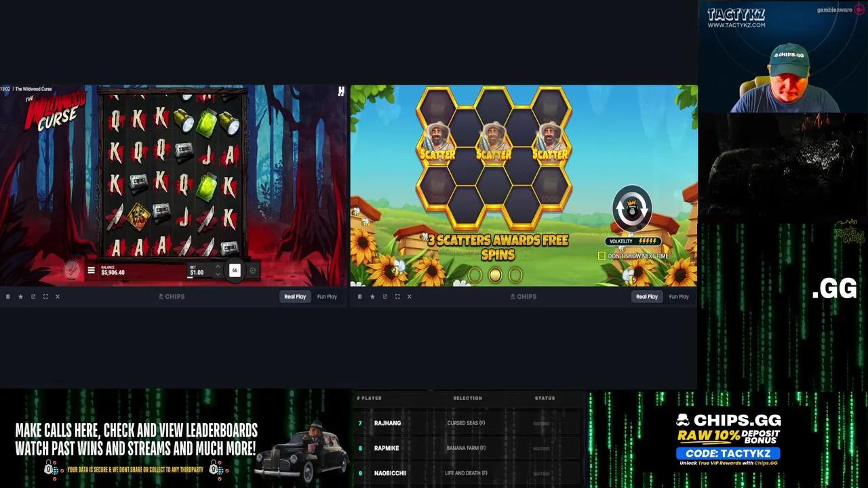Open autoplay settings icon beside the 66 counter
Viewport: 868px width, 488px height.
[x=252, y=270]
